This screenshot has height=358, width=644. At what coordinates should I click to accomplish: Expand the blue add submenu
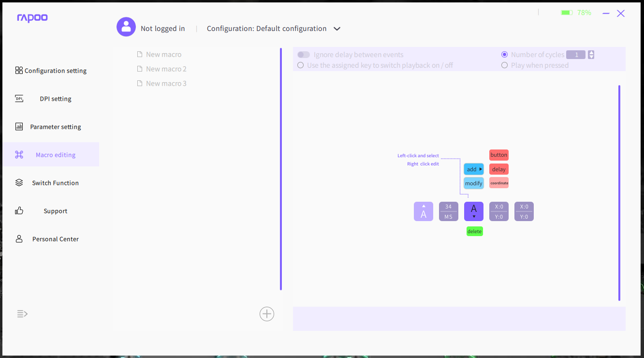click(474, 169)
